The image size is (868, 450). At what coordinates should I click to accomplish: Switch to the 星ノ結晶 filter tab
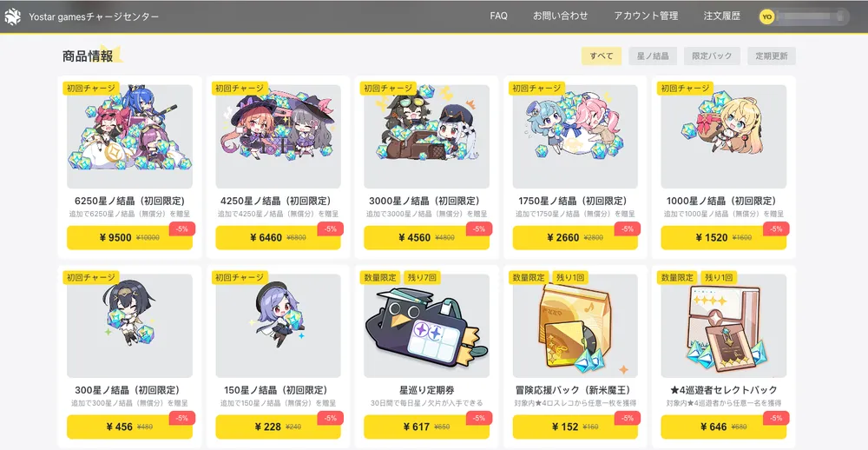point(653,56)
